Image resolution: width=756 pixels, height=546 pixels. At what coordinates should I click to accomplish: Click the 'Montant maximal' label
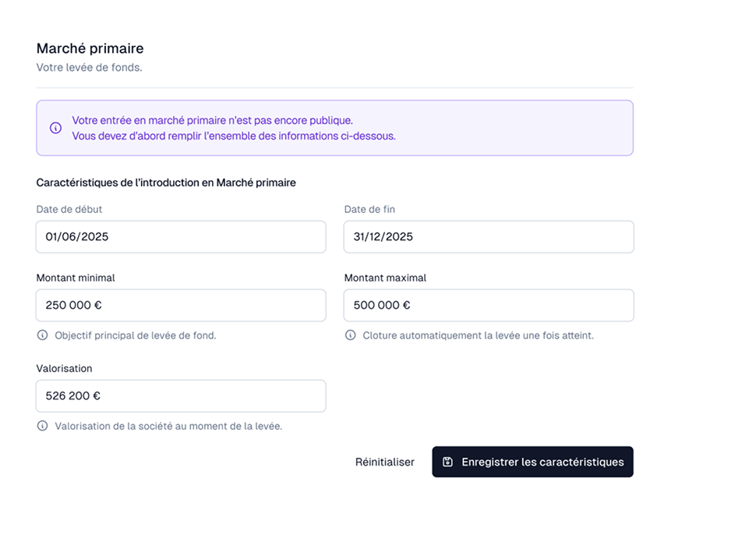coord(385,278)
